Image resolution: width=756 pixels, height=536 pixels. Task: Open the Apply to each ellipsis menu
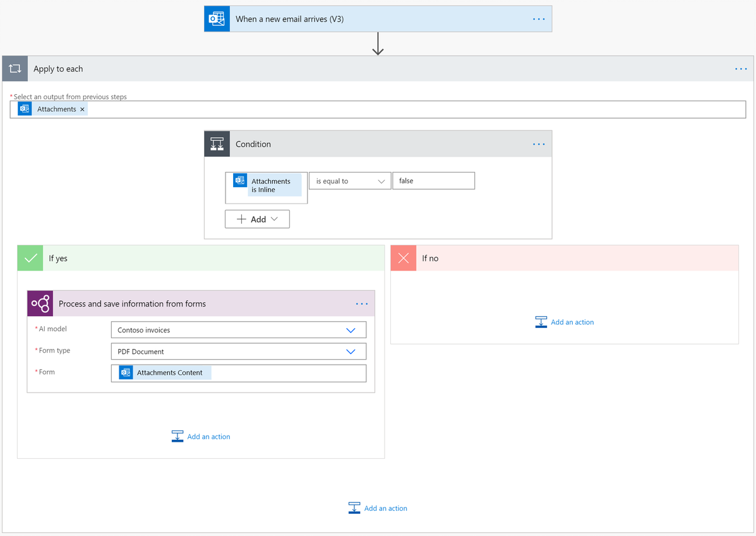(740, 68)
